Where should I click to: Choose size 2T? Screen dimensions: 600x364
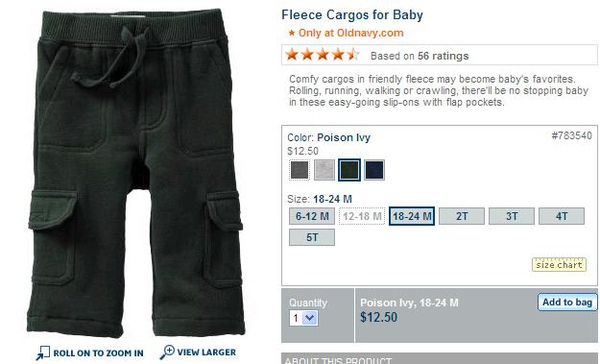[462, 216]
